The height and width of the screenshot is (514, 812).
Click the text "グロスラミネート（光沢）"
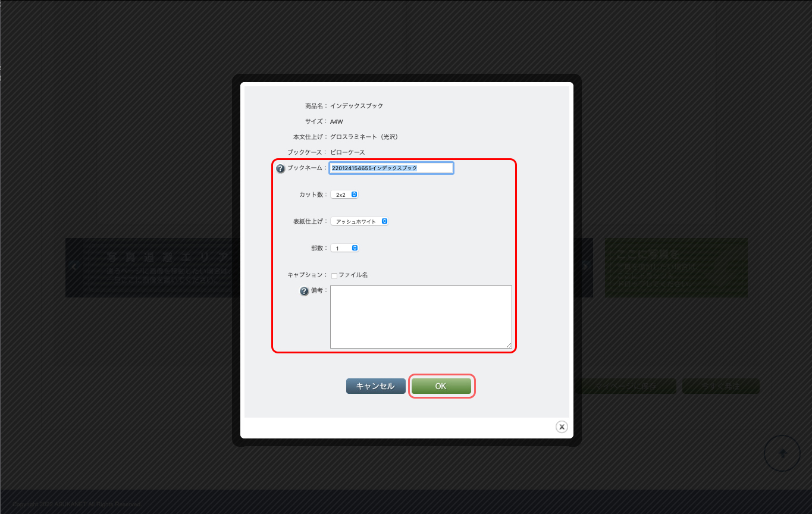click(x=364, y=137)
